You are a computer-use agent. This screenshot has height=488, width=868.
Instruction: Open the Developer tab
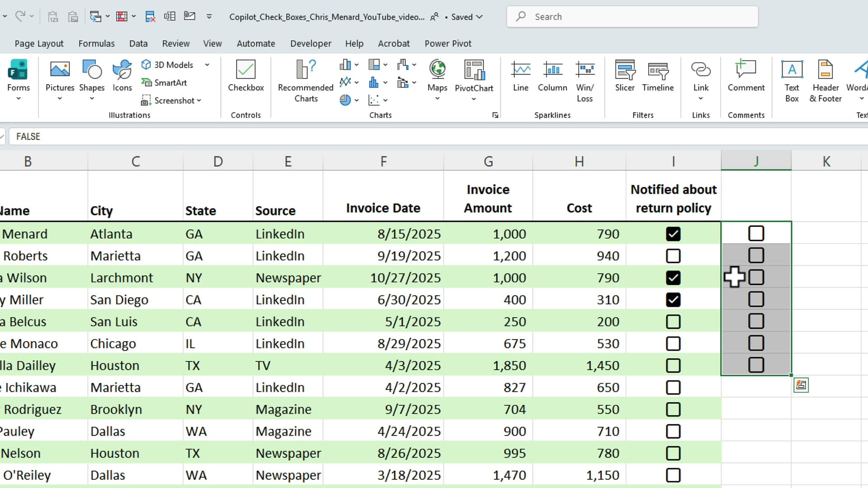click(311, 43)
